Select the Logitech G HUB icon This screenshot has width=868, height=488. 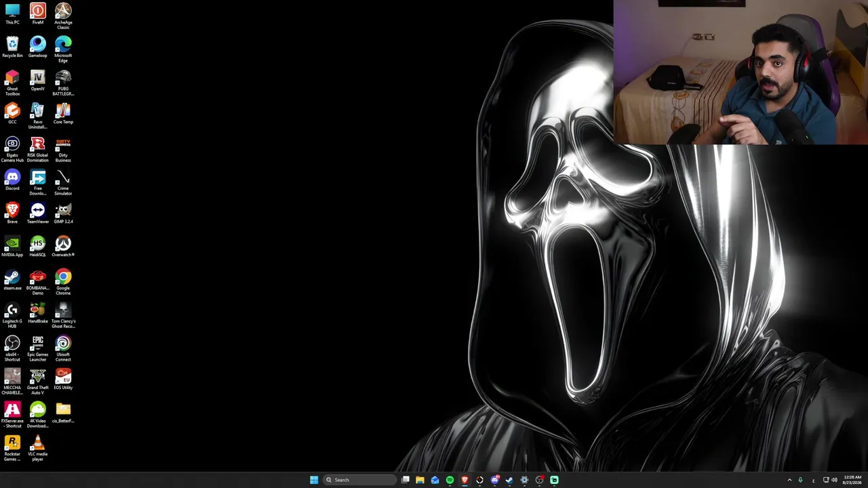click(x=12, y=315)
